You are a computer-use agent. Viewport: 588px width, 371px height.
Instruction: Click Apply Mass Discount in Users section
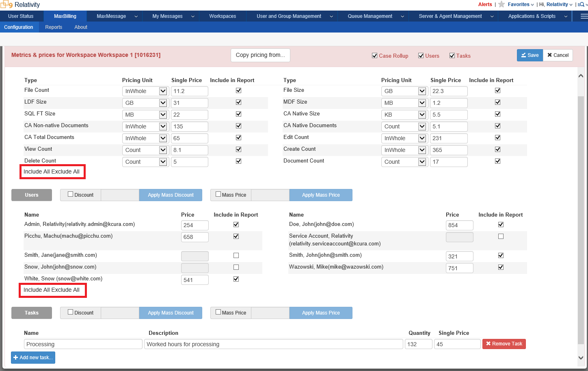(171, 195)
